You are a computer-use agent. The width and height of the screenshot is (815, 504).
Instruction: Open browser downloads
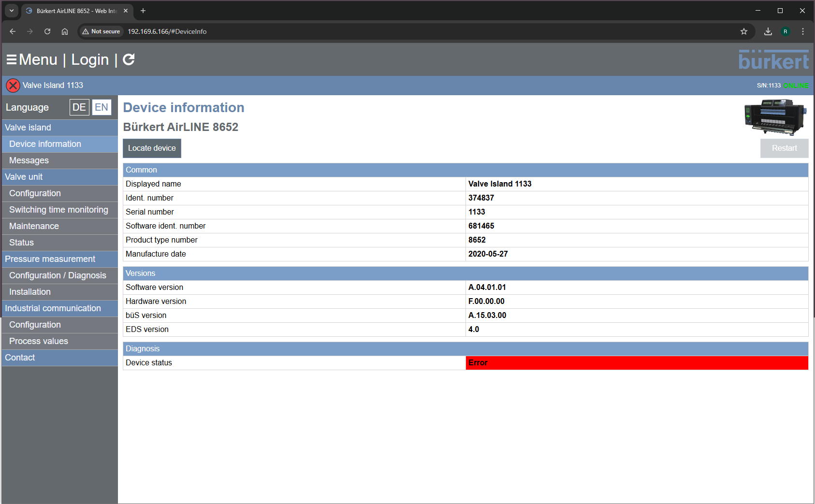pos(768,31)
